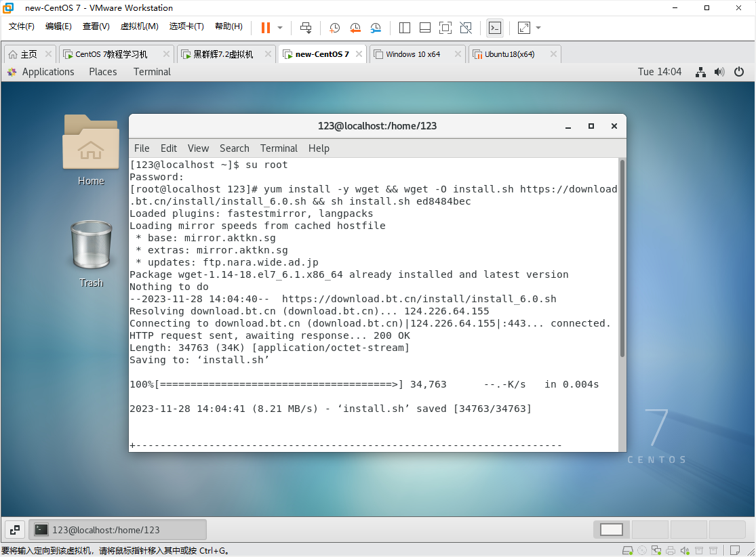
Task: Revert the VM to its previous snapshot
Action: [x=355, y=28]
